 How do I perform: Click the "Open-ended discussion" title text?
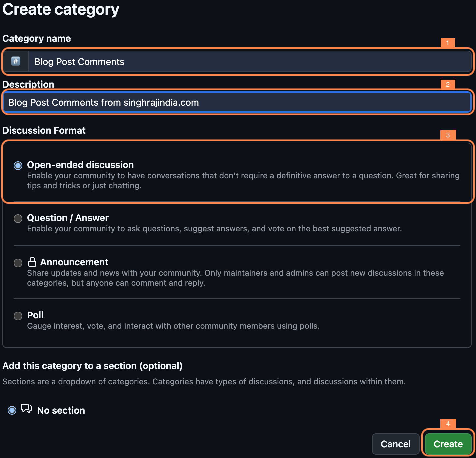click(80, 165)
